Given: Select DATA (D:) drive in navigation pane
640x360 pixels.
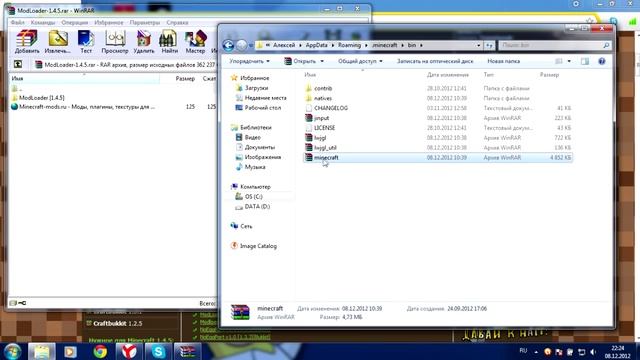Looking at the screenshot, I should click(x=253, y=207).
